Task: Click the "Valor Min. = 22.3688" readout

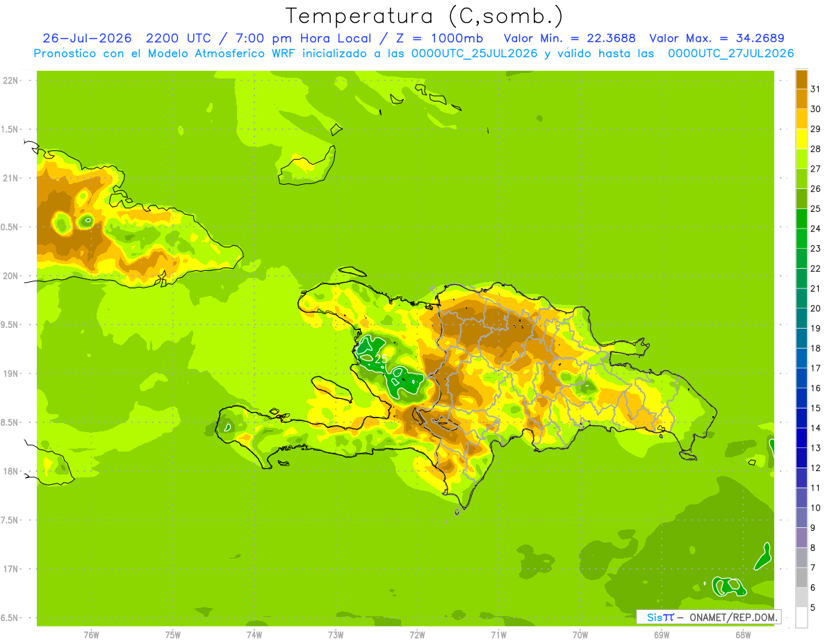Action: pyautogui.click(x=570, y=38)
